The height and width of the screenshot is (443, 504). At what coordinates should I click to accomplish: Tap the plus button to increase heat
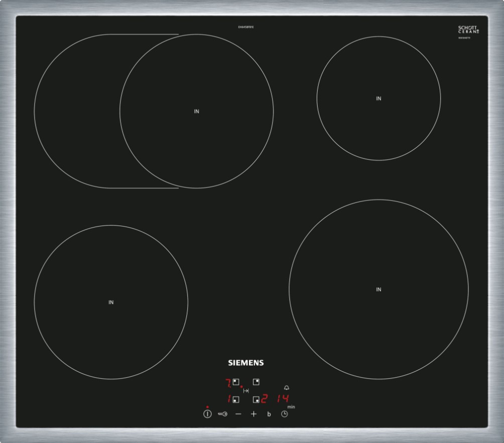254,414
